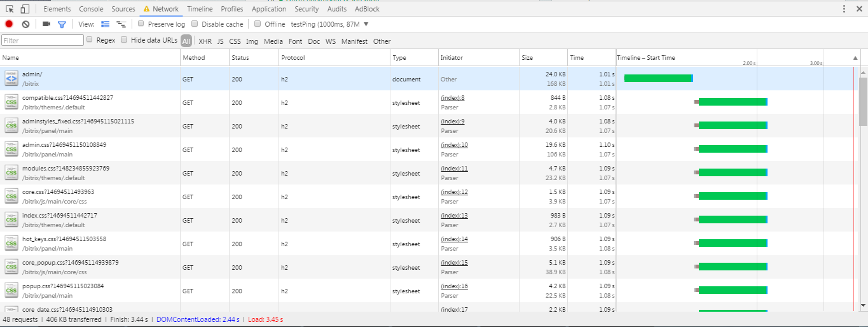The width and height of the screenshot is (868, 327).
Task: Click inside the Filter text field
Action: (x=43, y=41)
